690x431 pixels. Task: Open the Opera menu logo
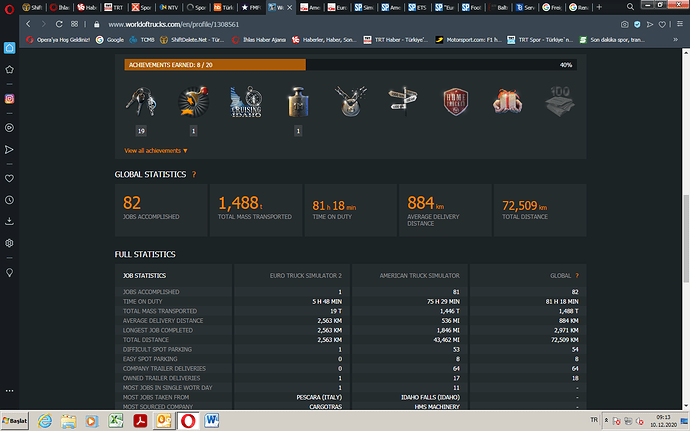tap(9, 8)
